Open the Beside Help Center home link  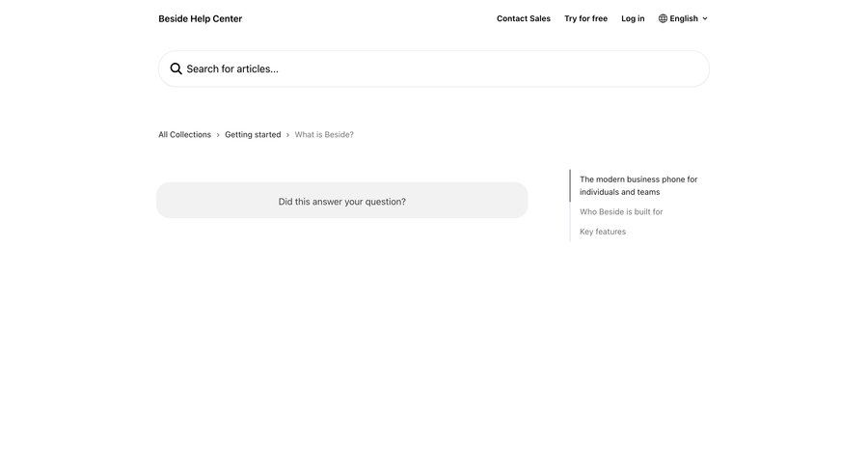[x=201, y=19]
